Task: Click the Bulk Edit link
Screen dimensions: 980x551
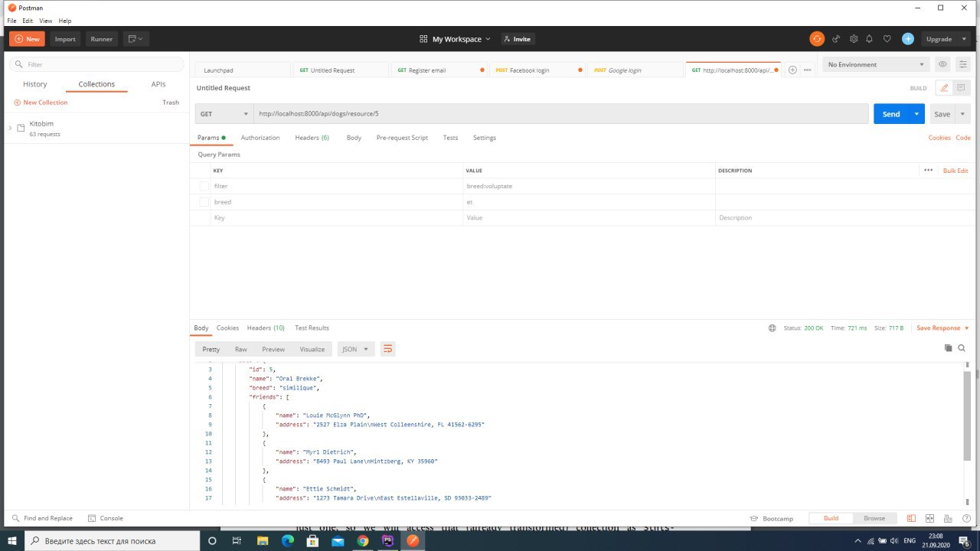Action: pos(955,171)
